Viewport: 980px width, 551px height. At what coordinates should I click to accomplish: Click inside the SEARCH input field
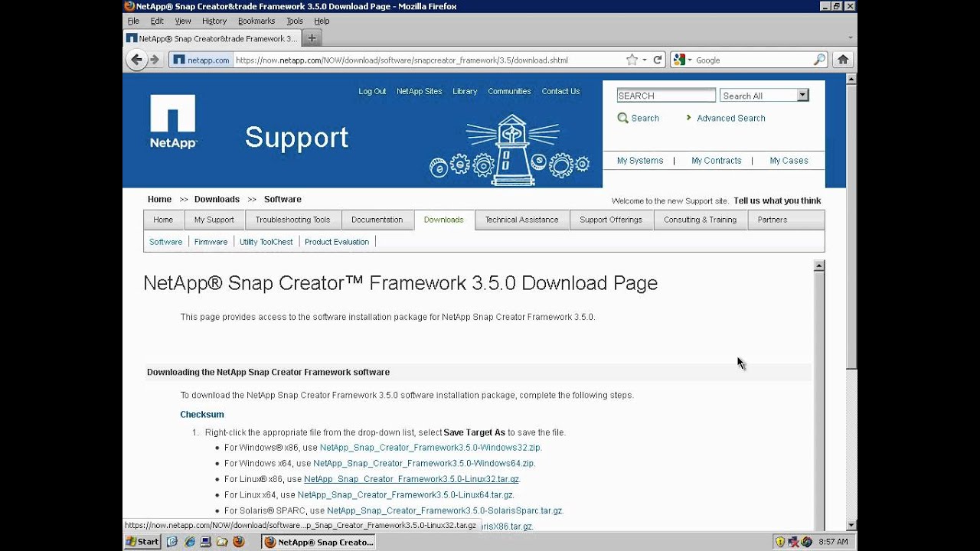click(666, 96)
